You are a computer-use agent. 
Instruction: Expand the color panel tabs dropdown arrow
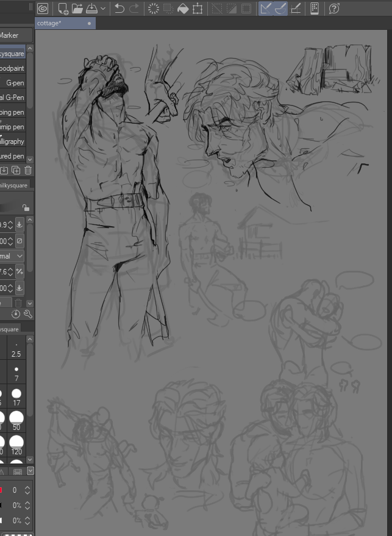(x=30, y=471)
